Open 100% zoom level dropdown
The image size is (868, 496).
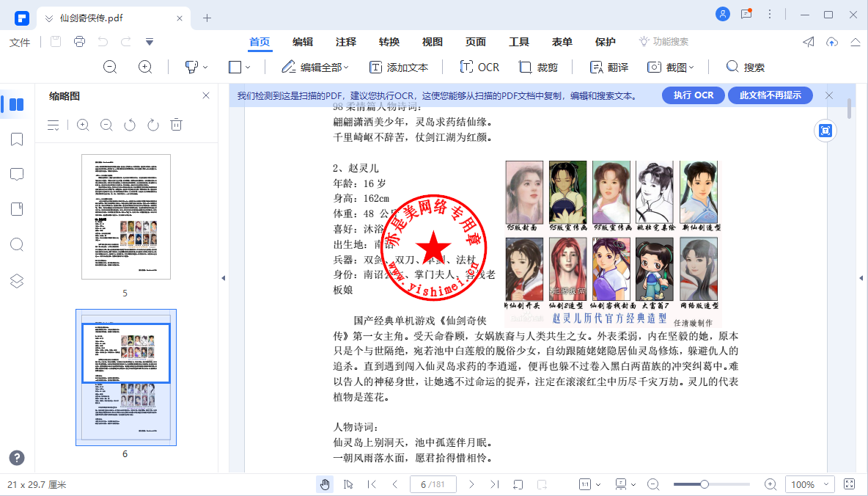pos(809,484)
